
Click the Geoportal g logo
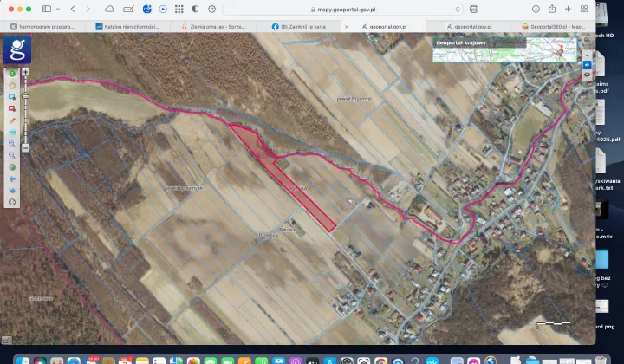coord(17,49)
